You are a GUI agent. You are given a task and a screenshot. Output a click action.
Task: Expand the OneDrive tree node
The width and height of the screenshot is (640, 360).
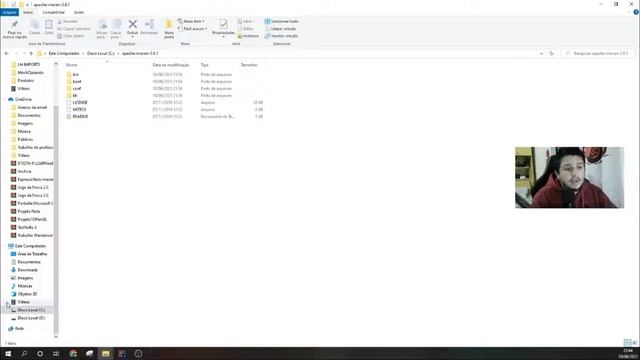[x=5, y=99]
